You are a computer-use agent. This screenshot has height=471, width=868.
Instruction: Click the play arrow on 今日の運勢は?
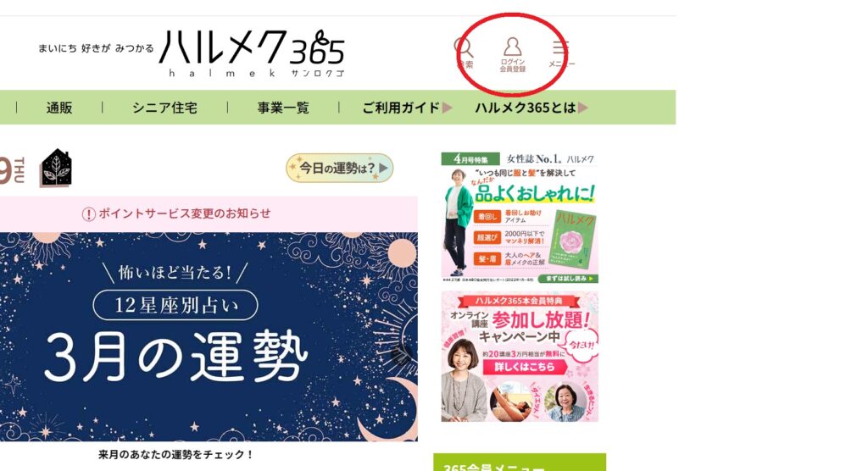click(383, 168)
